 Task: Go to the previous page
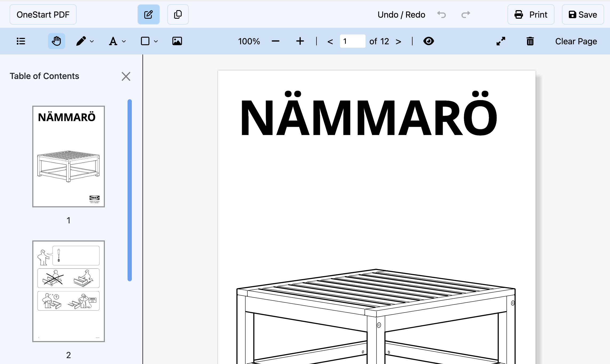click(330, 41)
